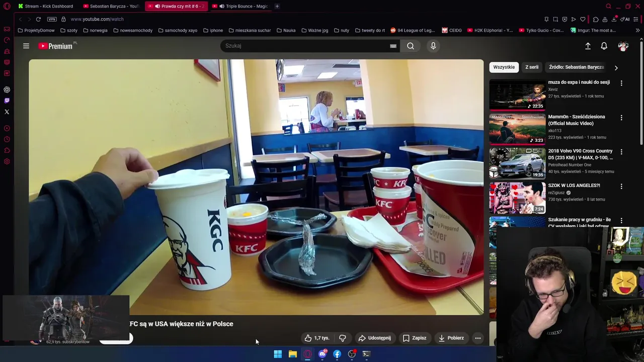Open the YouTube guide hamburger menu
The height and width of the screenshot is (362, 644).
click(26, 46)
